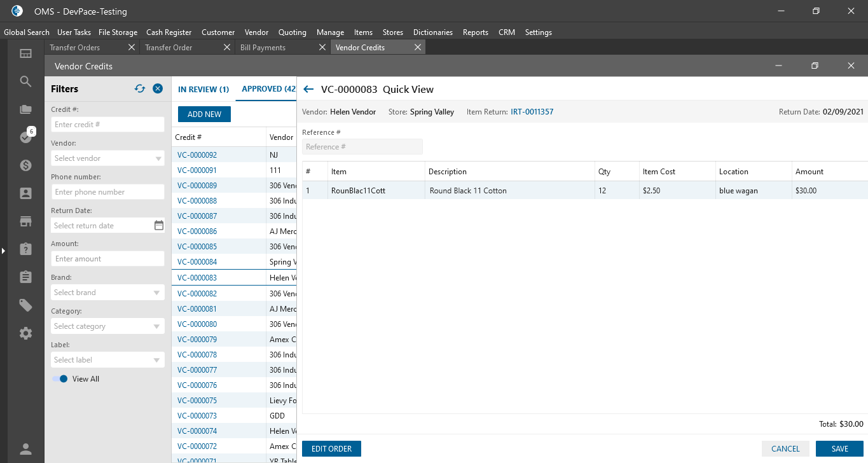This screenshot has height=463, width=868.
Task: Click the search magnifier sidebar icon
Action: [25, 81]
